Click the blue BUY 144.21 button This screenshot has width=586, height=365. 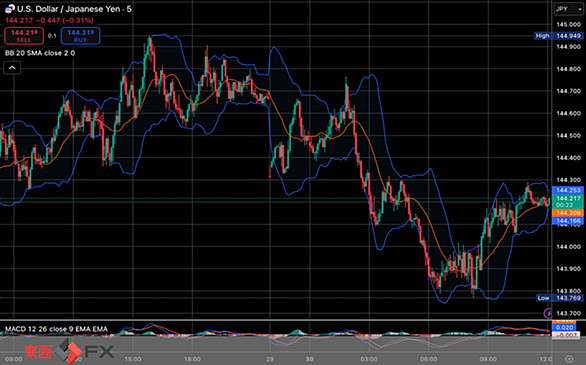(80, 36)
